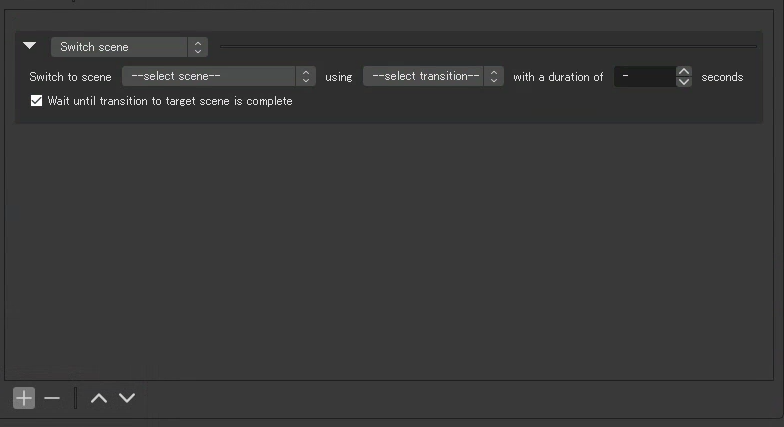Click the vertical separator beside minus icon
This screenshot has width=784, height=427.
tap(76, 398)
